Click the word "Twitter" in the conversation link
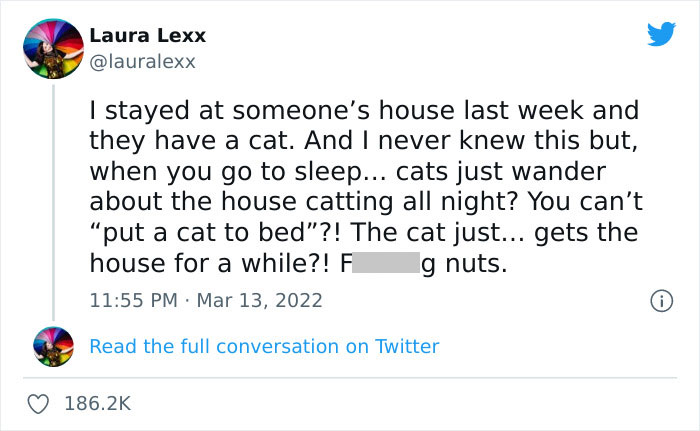The height and width of the screenshot is (431, 700). 406,346
